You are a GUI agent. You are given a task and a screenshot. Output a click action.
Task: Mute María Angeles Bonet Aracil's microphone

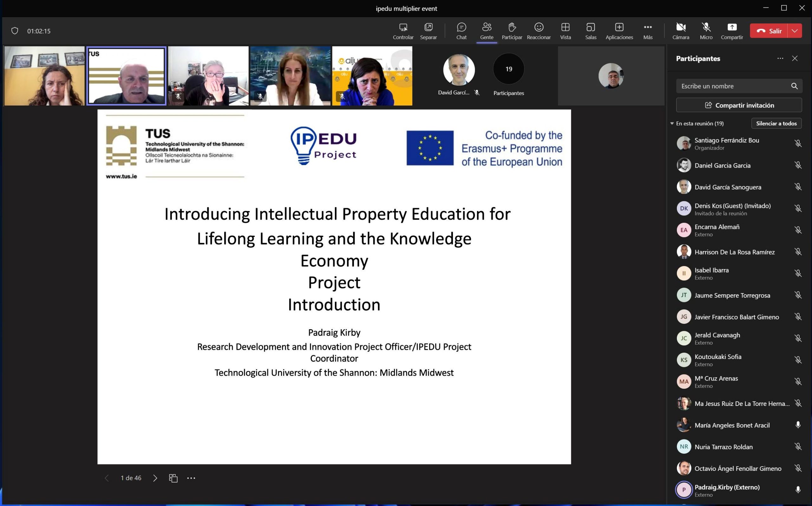click(798, 425)
